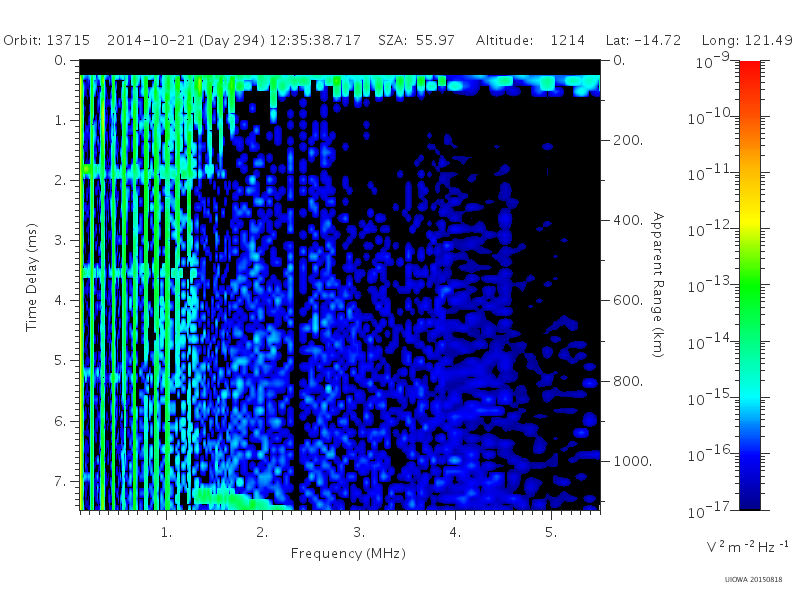Viewport: 800px width, 600px height.
Task: Click the red top of the color bar
Action: (750, 69)
